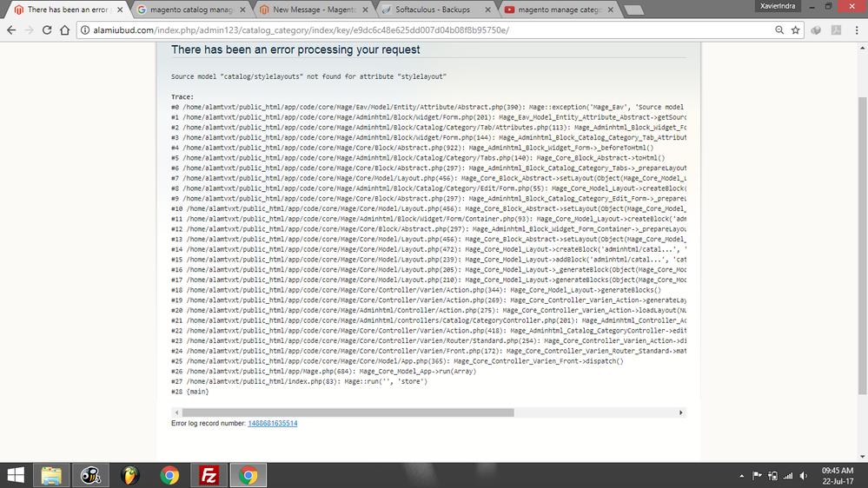The image size is (868, 488).
Task: Click the Windows Start button
Action: tap(15, 475)
